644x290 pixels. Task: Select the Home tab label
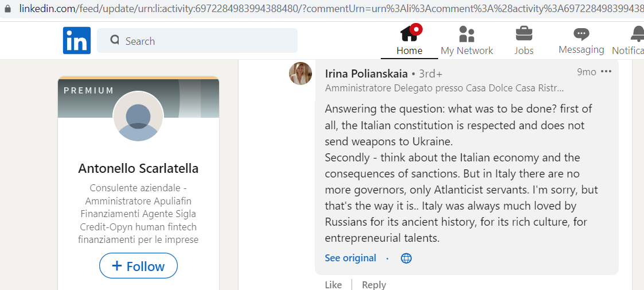click(409, 51)
